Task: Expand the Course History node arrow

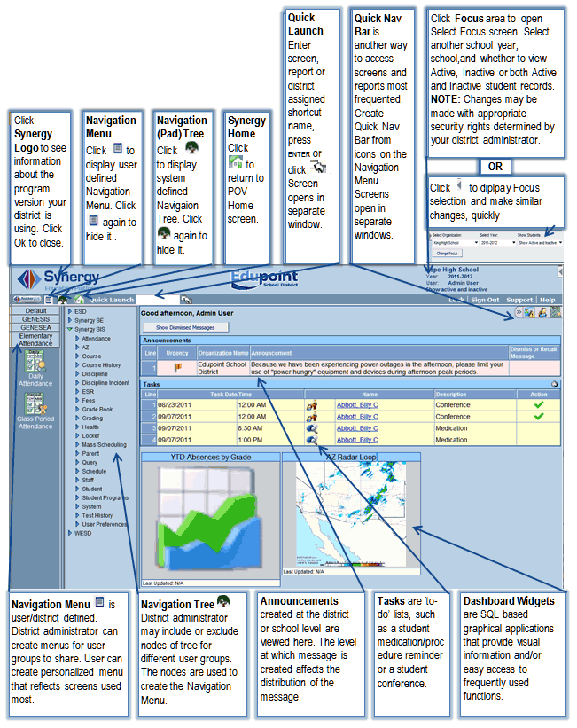Action: [x=77, y=365]
